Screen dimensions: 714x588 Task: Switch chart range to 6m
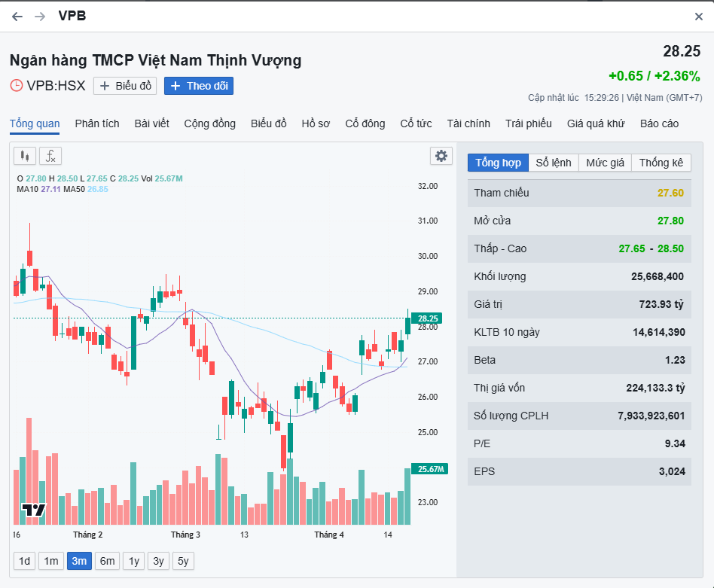107,561
